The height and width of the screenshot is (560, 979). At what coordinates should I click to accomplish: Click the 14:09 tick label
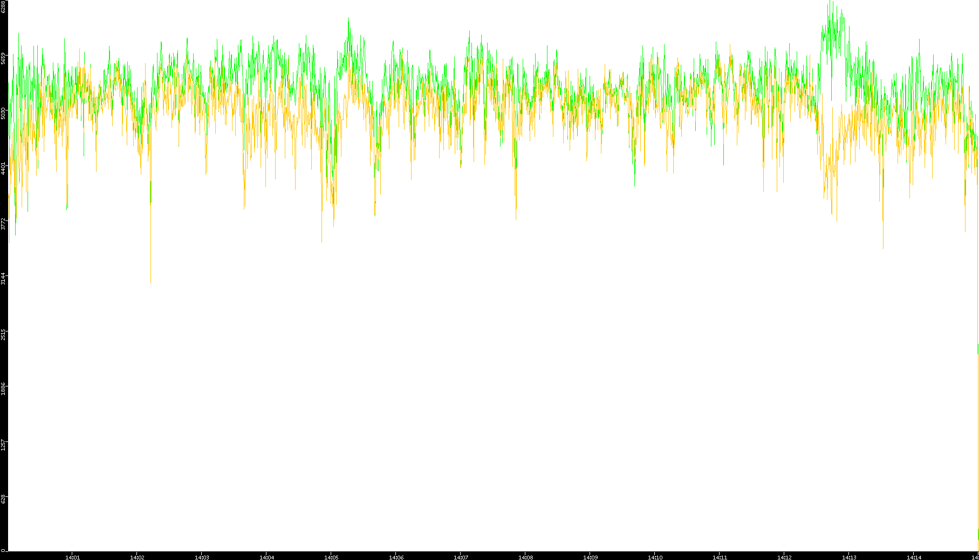tap(590, 557)
